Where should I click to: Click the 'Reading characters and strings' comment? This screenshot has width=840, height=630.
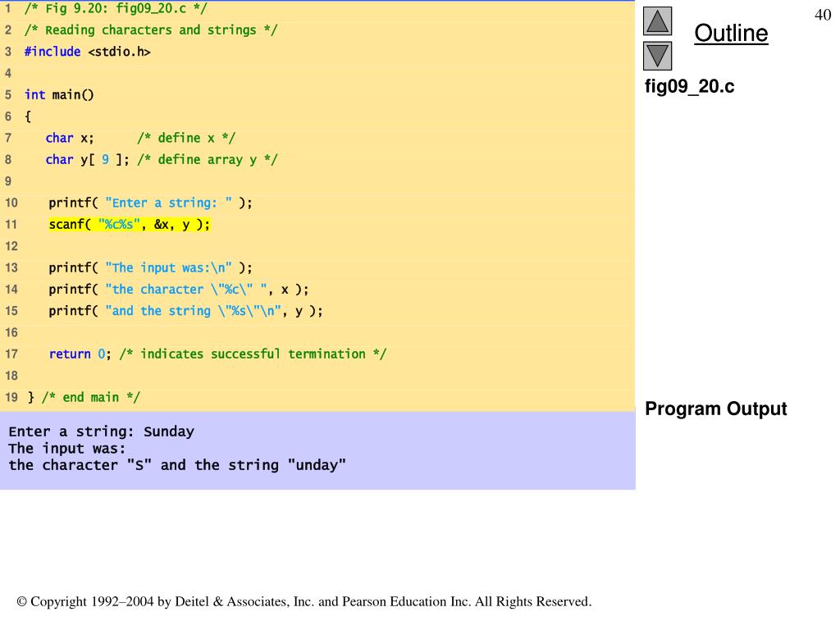coord(151,30)
